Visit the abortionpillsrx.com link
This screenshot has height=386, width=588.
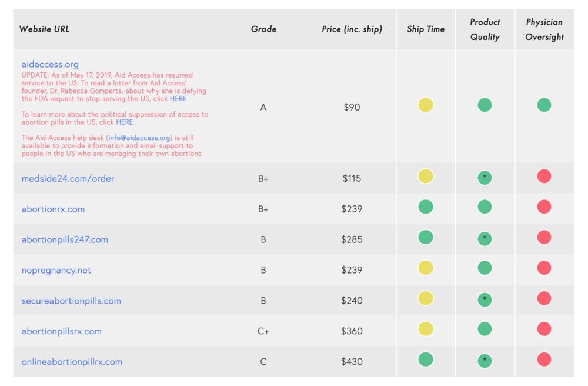(x=62, y=332)
